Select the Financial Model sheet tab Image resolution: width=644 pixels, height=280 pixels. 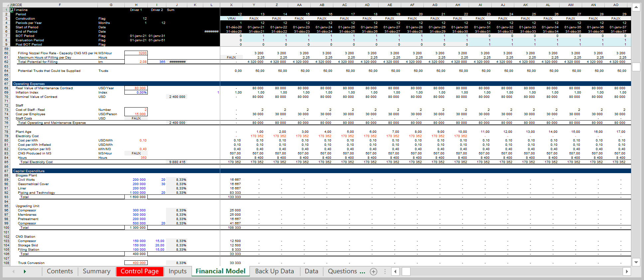tap(221, 271)
